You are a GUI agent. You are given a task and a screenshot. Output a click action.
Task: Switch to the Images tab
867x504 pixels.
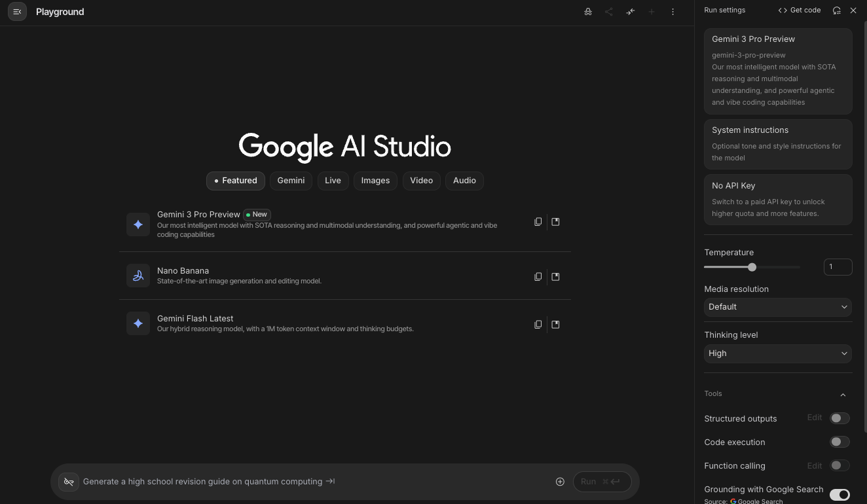375,181
